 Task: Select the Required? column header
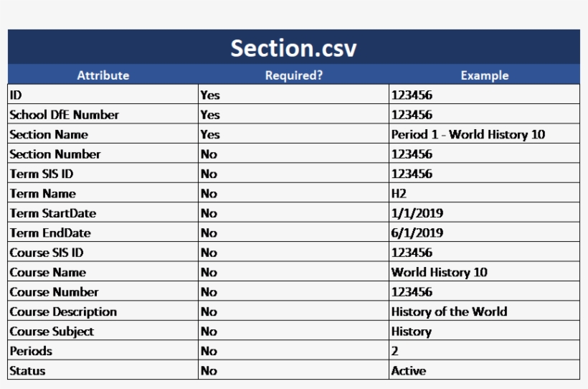click(x=293, y=75)
